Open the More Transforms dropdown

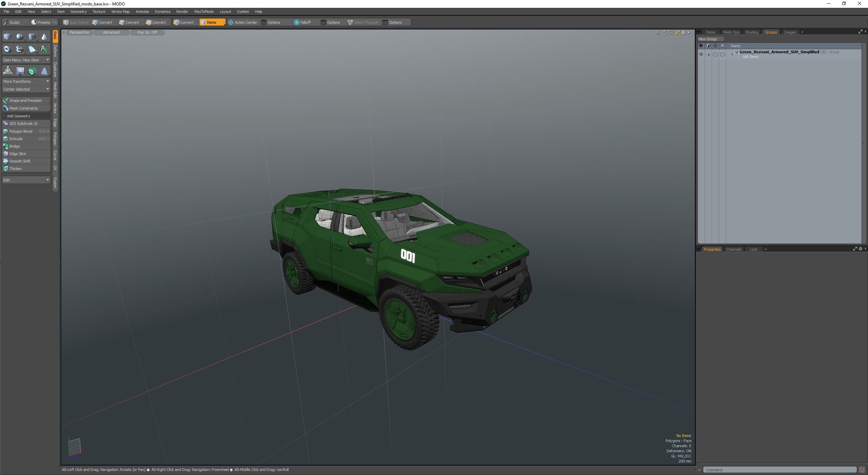(26, 81)
